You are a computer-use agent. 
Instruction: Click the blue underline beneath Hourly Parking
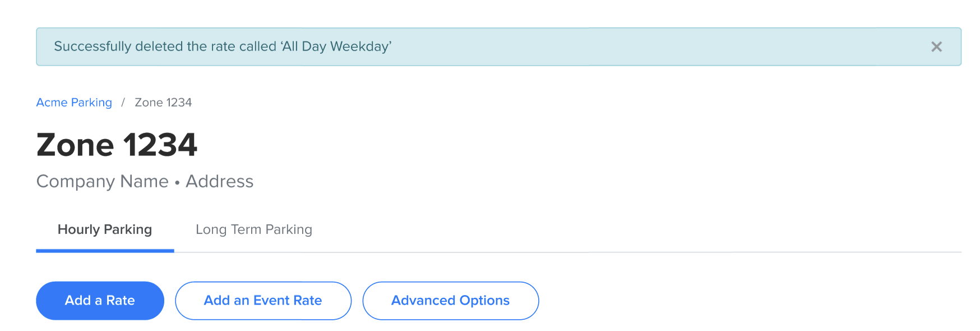point(105,251)
